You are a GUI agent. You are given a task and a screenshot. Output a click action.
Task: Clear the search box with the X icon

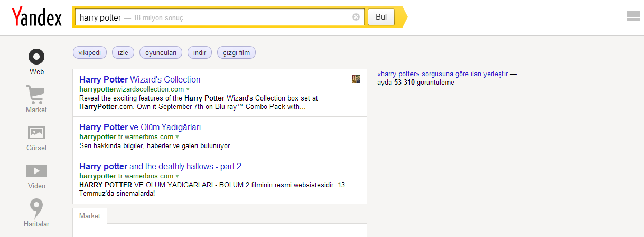pos(356,17)
